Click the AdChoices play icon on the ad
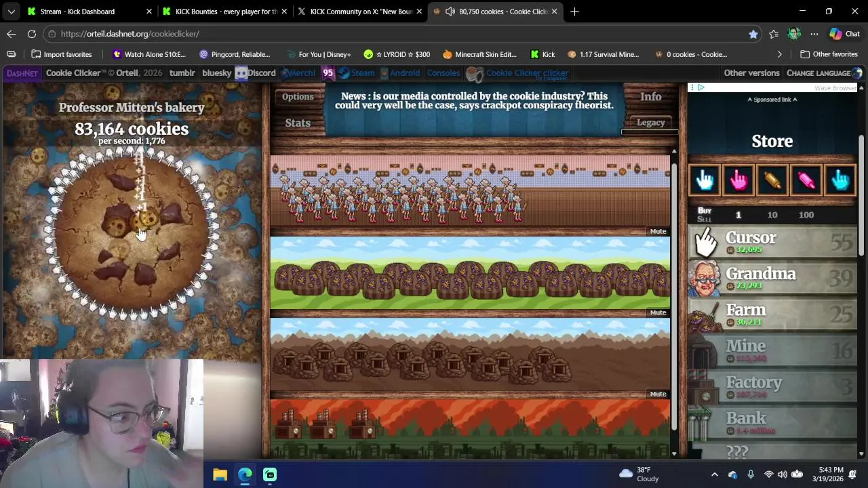The height and width of the screenshot is (488, 868). coord(701,87)
